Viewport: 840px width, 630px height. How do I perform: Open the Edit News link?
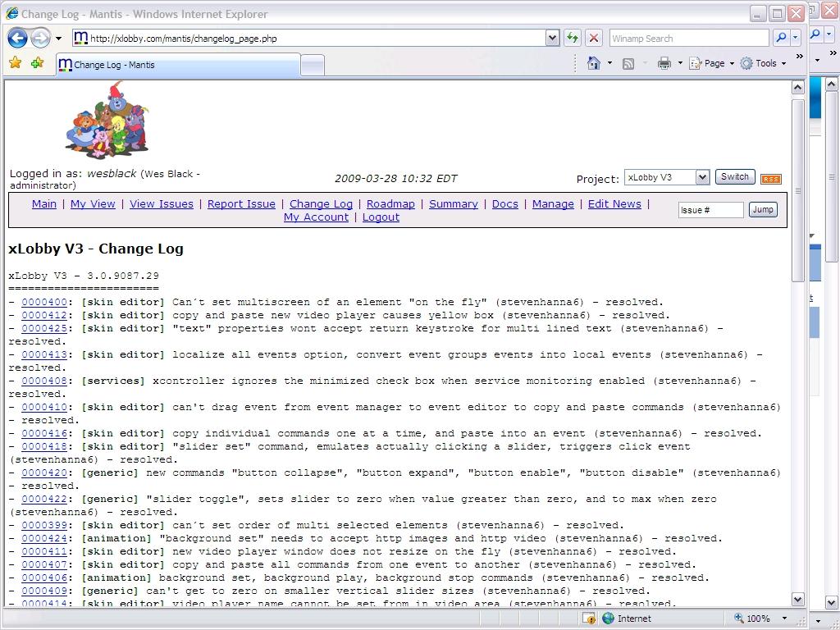(614, 204)
